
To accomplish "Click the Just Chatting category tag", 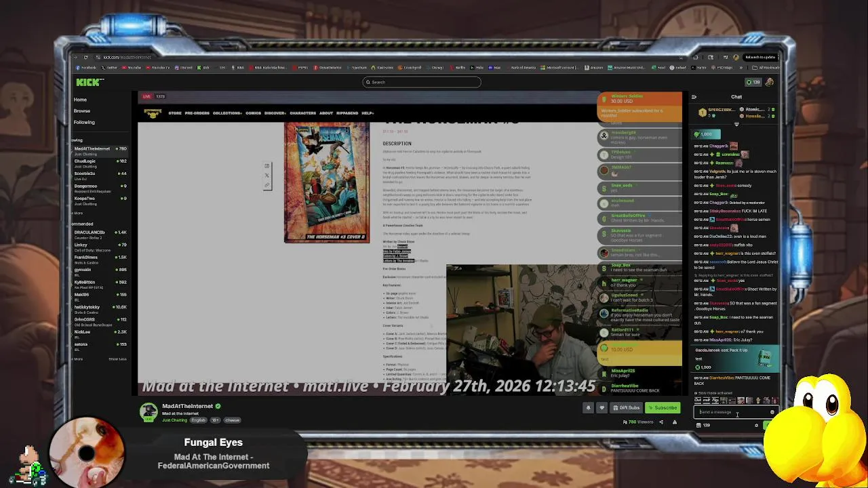I will pyautogui.click(x=174, y=420).
